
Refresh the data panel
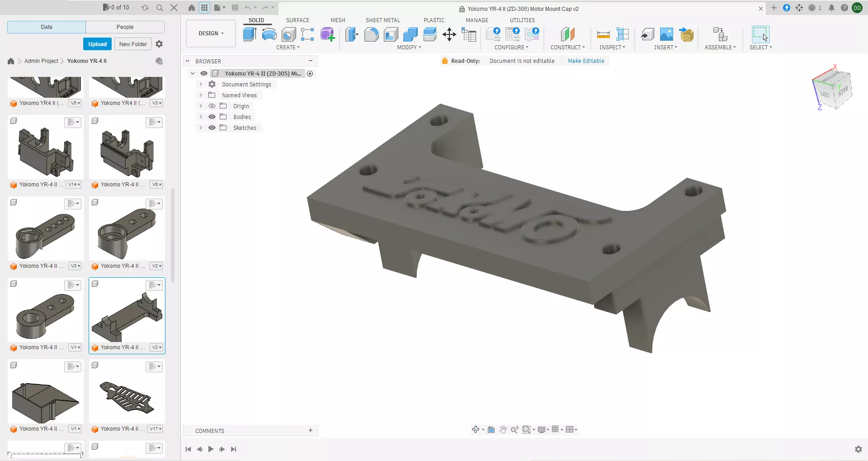(x=145, y=8)
